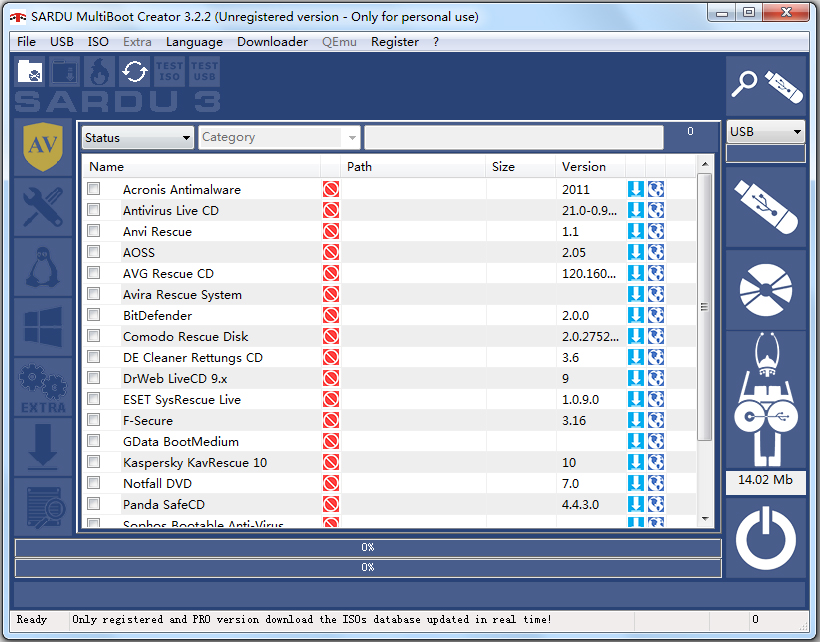Viewport: 820px width, 642px height.
Task: Enable the AVG Rescue CD checkbox
Action: 94,273
